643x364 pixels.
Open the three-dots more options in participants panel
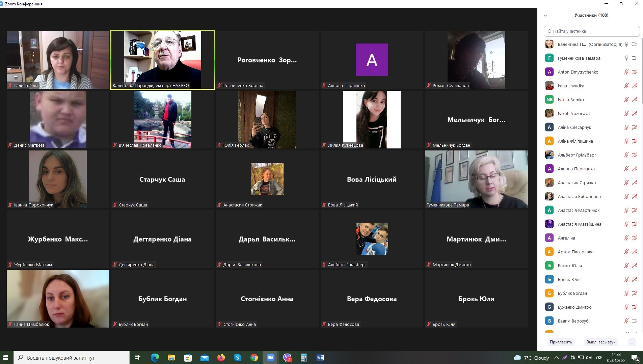(632, 342)
